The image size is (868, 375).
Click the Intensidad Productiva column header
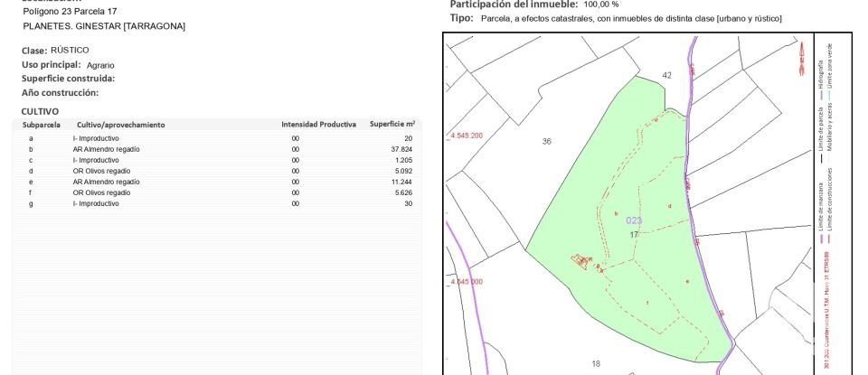point(318,125)
